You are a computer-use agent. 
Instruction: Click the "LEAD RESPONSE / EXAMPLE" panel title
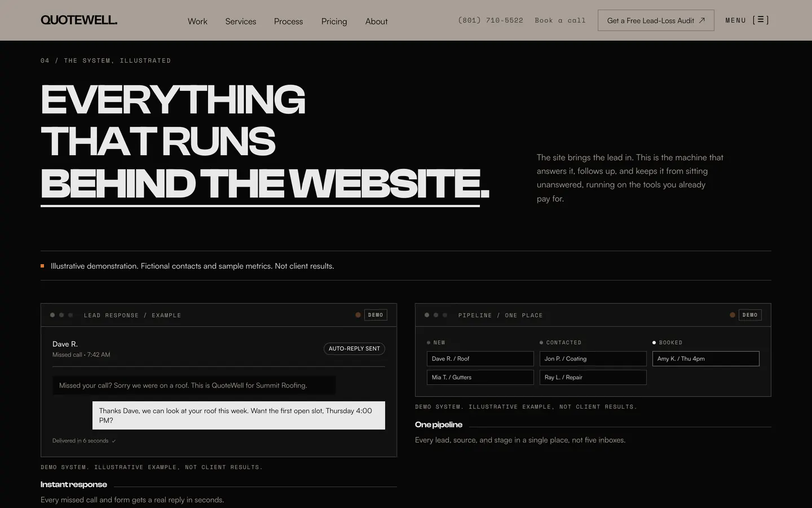(133, 316)
